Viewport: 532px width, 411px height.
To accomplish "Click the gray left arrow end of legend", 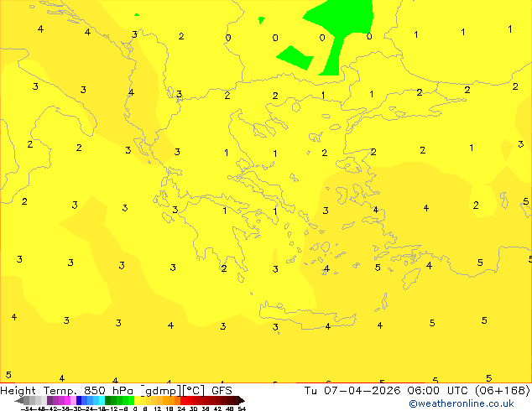I will [x=19, y=401].
